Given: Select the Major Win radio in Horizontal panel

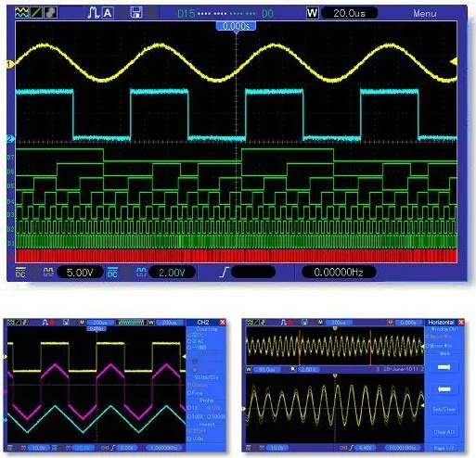Looking at the screenshot, I should coord(439,337).
